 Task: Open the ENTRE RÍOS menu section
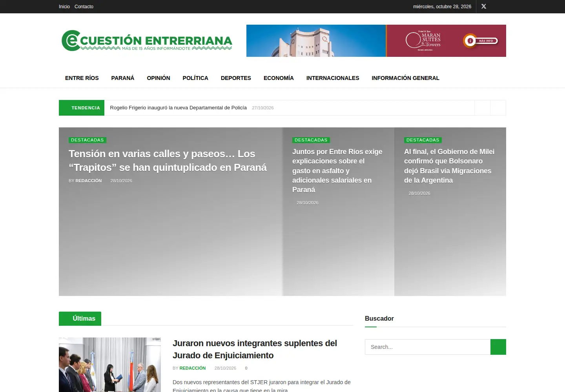(82, 78)
